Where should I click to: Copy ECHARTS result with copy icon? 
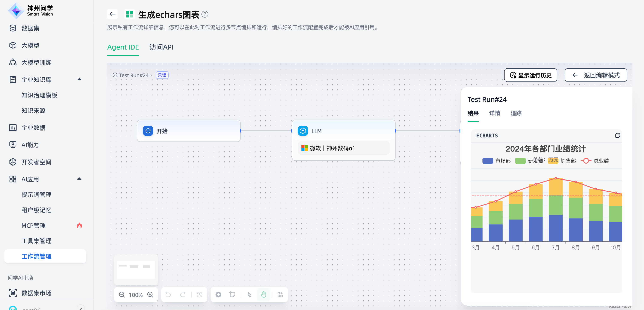pos(617,135)
